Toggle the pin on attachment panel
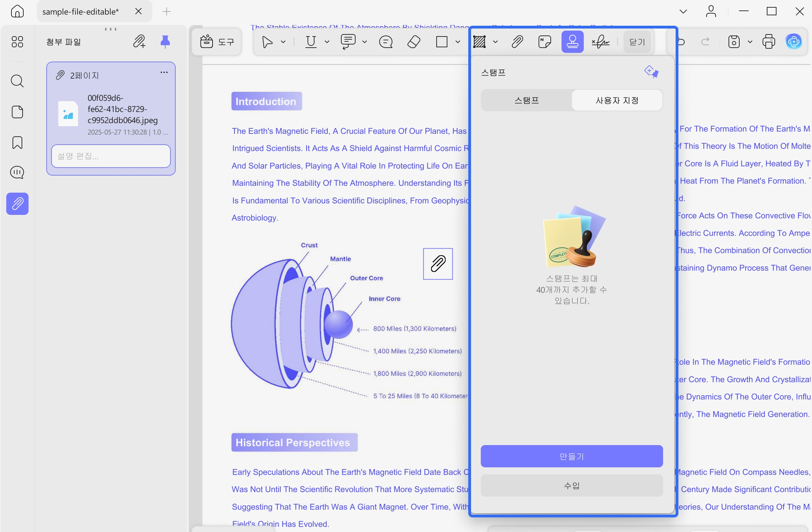Screen dimensions: 812x532 coord(165,41)
